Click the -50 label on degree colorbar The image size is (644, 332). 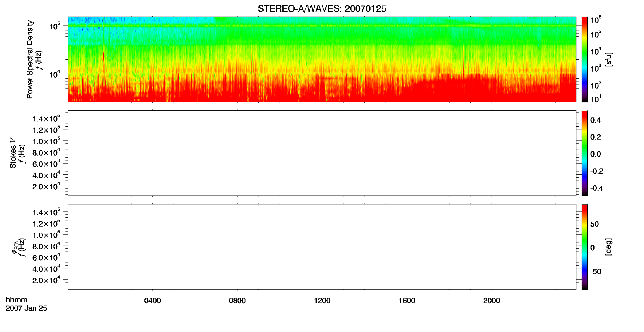click(x=596, y=272)
